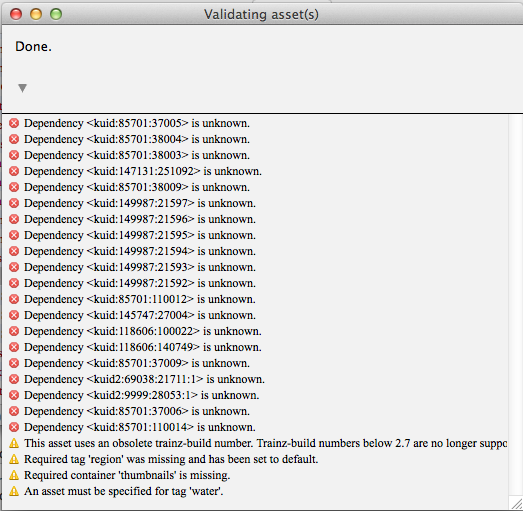Screen dimensions: 523x511
Task: Click error icon next to kuid:149987:21597
Action: tap(14, 203)
